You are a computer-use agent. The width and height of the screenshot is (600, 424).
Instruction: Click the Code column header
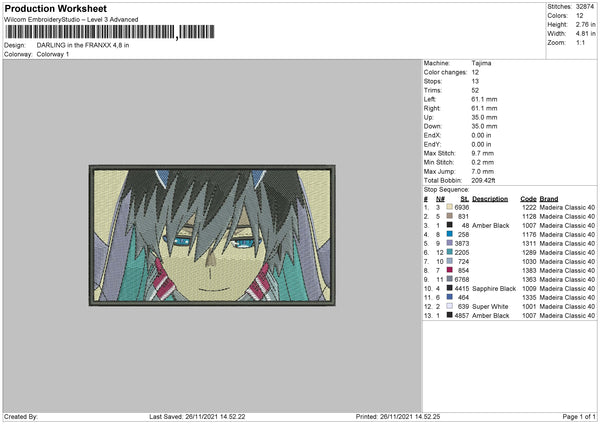pyautogui.click(x=528, y=199)
